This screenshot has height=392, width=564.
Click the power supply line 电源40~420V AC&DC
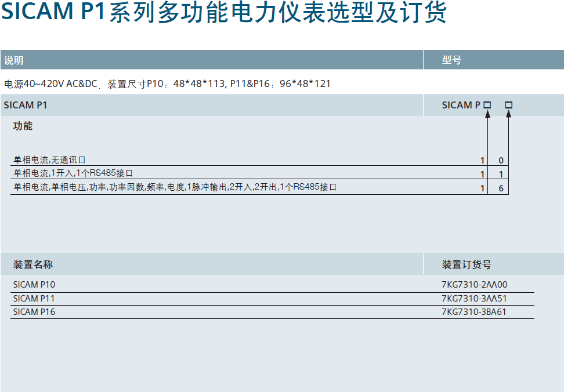tap(51, 84)
